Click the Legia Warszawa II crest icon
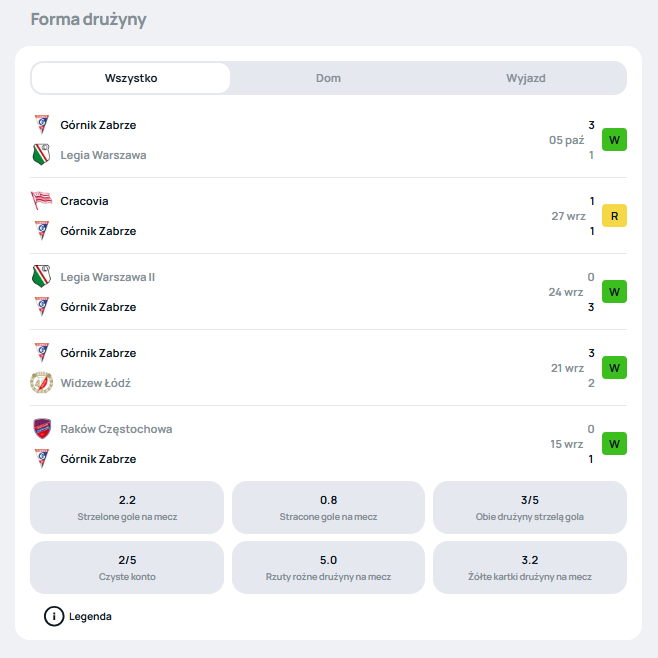 click(x=41, y=277)
